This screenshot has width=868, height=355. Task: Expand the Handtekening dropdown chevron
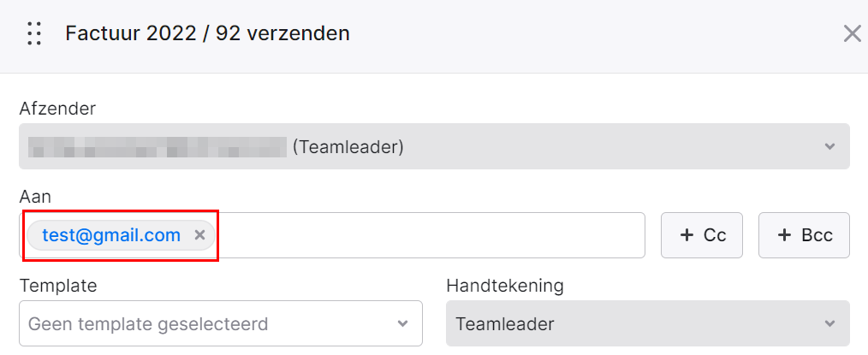829,323
